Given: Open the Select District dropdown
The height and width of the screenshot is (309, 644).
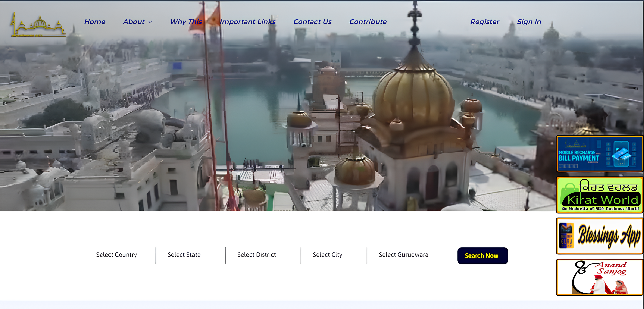Looking at the screenshot, I should (256, 255).
